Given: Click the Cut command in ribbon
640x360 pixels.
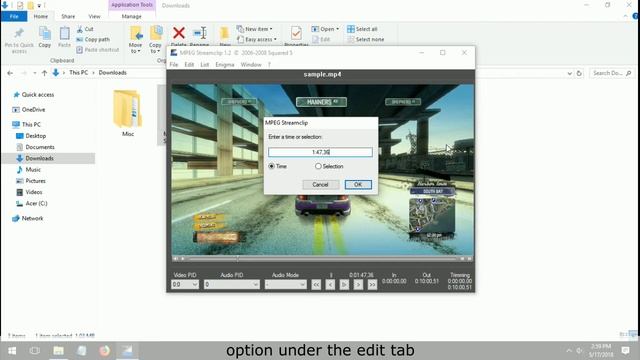Looking at the screenshot, I should coord(85,29).
